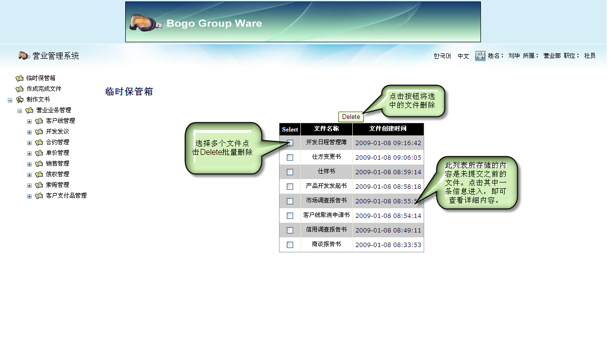Expand the 客户支付品管理 tree node

point(30,196)
